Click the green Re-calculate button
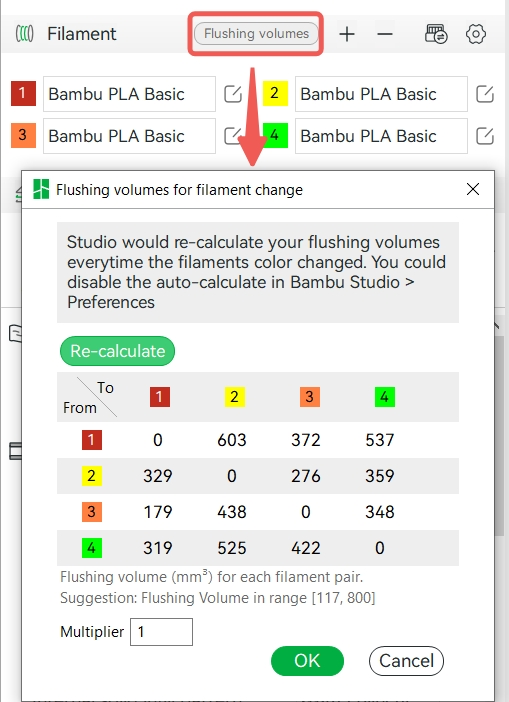The width and height of the screenshot is (509, 702). (117, 351)
